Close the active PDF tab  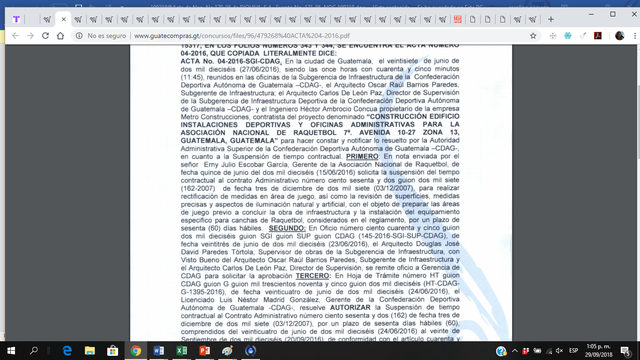tap(63, 19)
